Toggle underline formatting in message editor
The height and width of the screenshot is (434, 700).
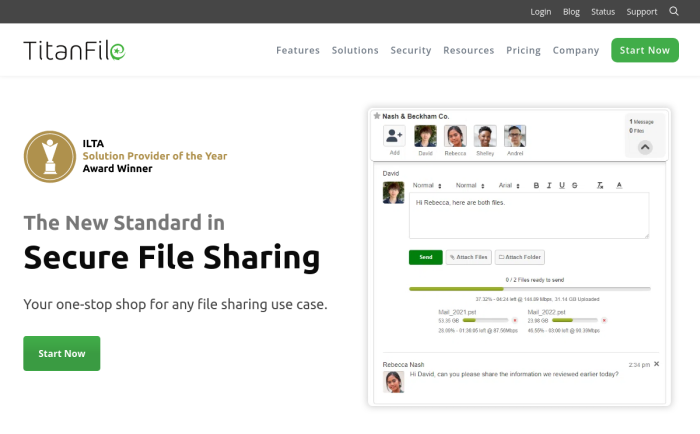coord(562,185)
